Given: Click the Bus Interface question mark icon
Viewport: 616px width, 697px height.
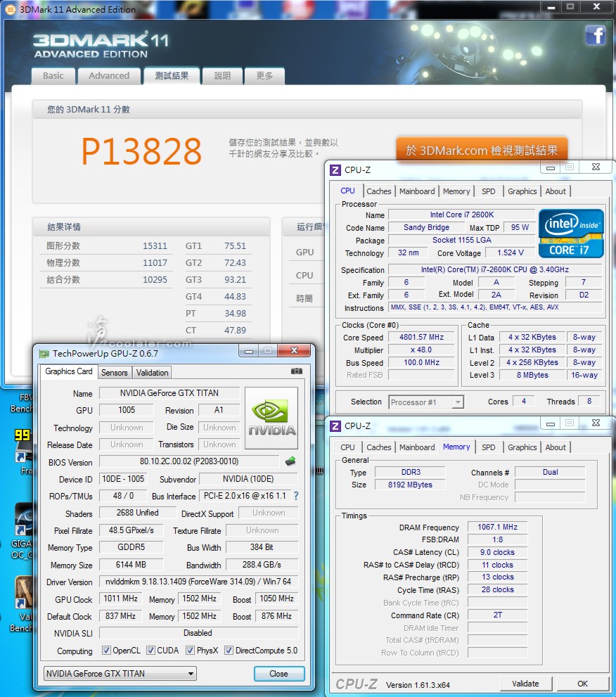Looking at the screenshot, I should 296,496.
